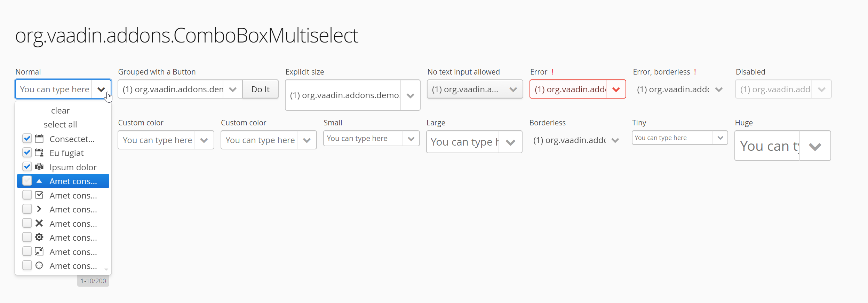Select the highlighted Amet cons... item text

[73, 181]
